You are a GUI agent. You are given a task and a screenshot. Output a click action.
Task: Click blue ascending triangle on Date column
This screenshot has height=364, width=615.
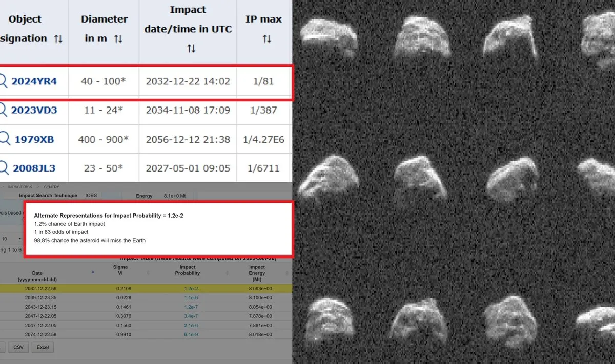pos(93,271)
